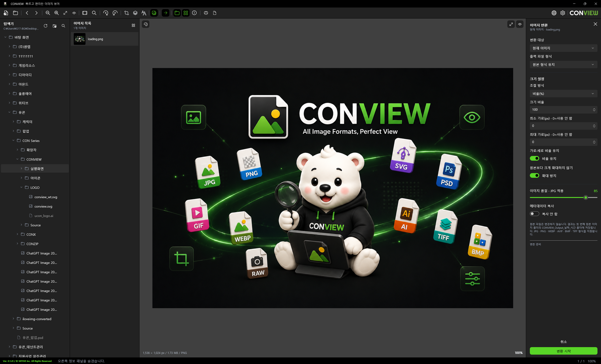Close the 이미지 변환 panel
Image resolution: width=601 pixels, height=364 pixels.
[595, 24]
